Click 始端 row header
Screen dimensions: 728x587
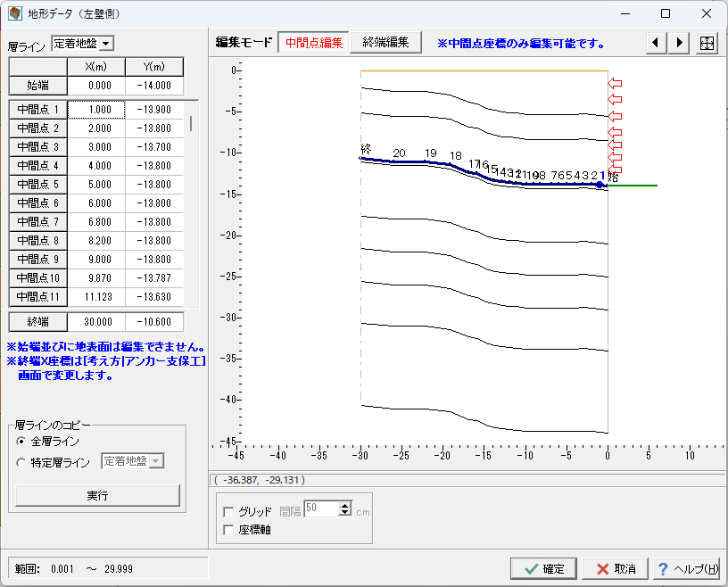[x=38, y=86]
